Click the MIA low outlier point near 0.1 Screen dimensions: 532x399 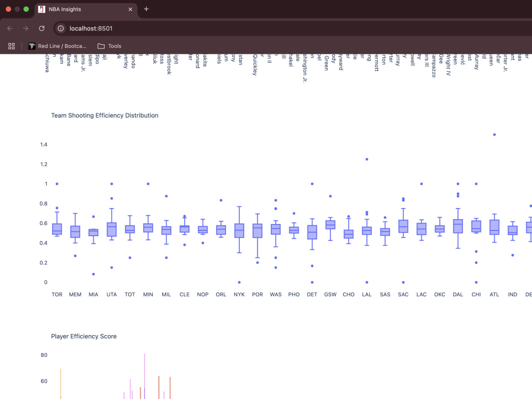tap(94, 274)
